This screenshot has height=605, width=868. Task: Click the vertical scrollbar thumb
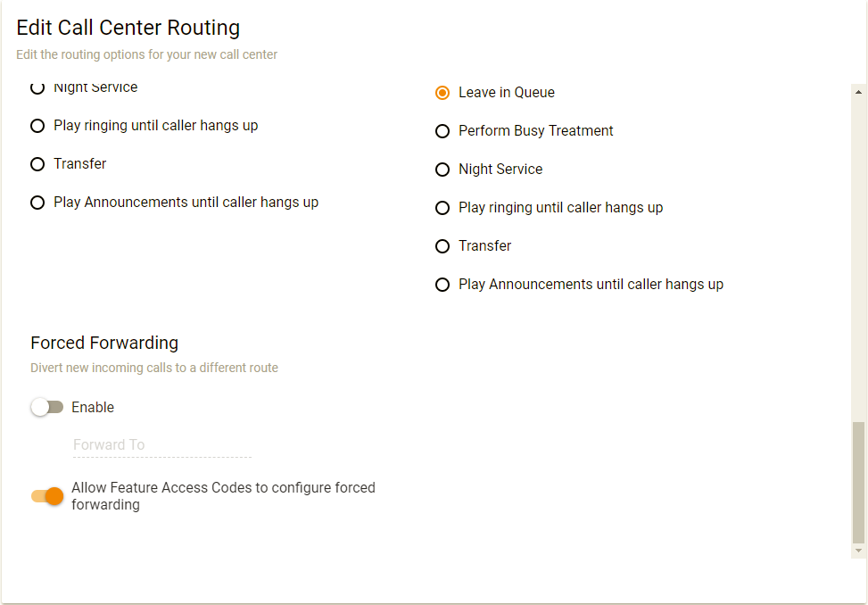(x=858, y=482)
